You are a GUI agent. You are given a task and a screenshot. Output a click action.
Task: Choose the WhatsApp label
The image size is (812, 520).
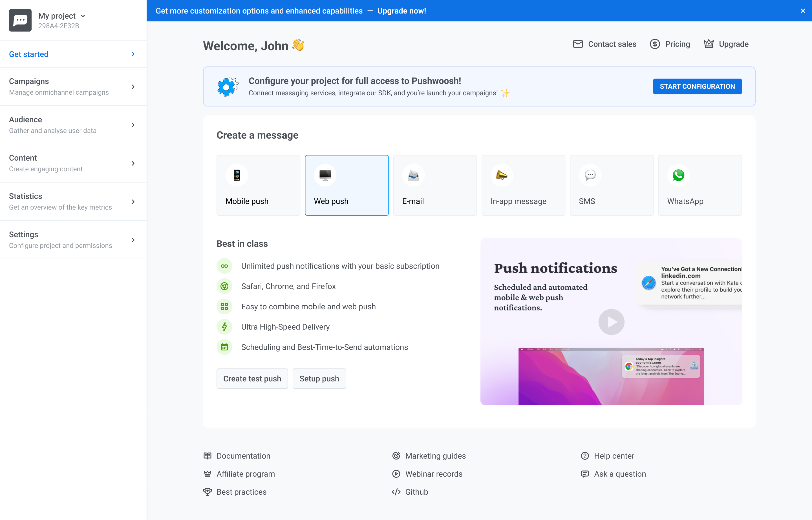pyautogui.click(x=685, y=201)
